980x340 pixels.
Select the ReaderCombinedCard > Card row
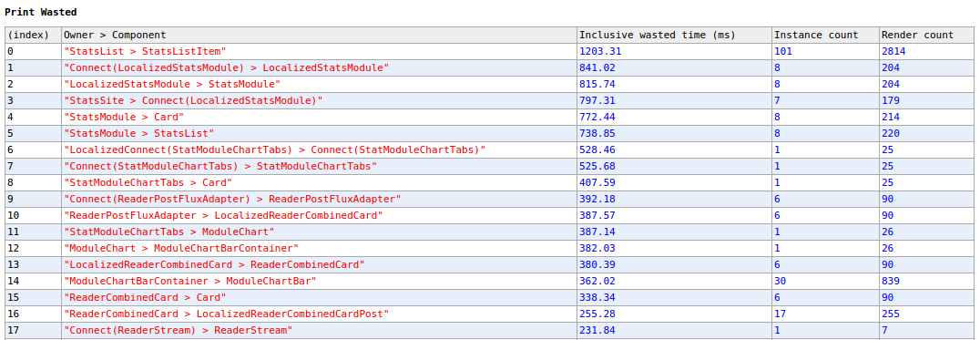tap(490, 297)
